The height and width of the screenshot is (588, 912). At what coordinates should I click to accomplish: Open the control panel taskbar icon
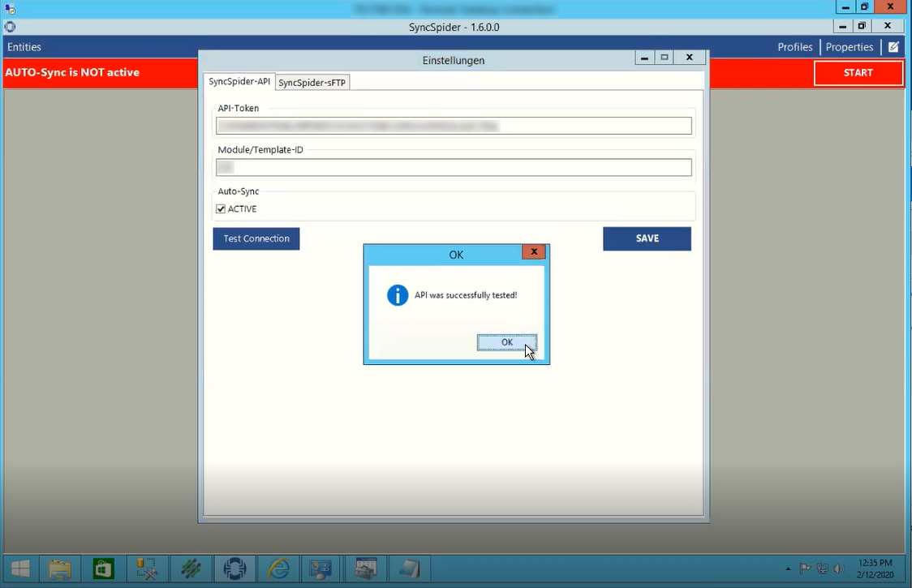tap(320, 569)
